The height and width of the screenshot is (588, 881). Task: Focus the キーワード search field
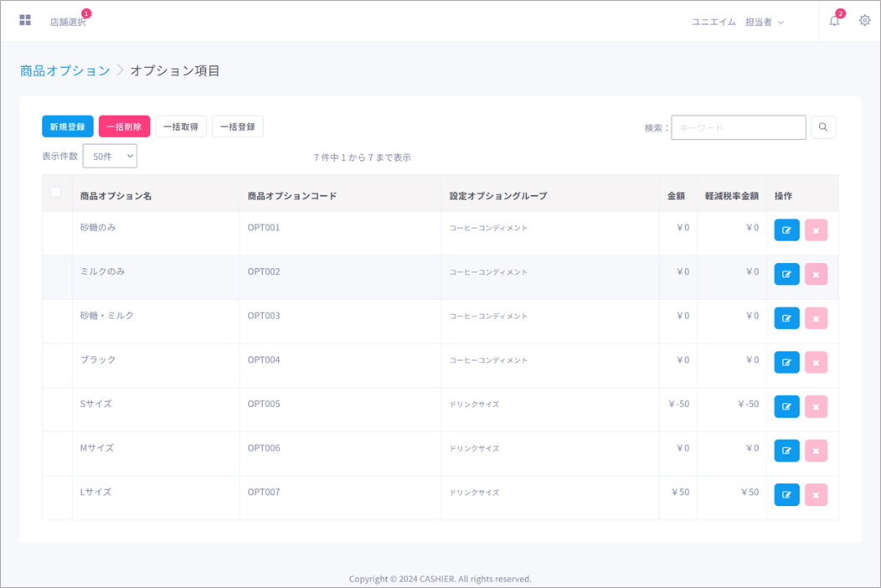(739, 127)
